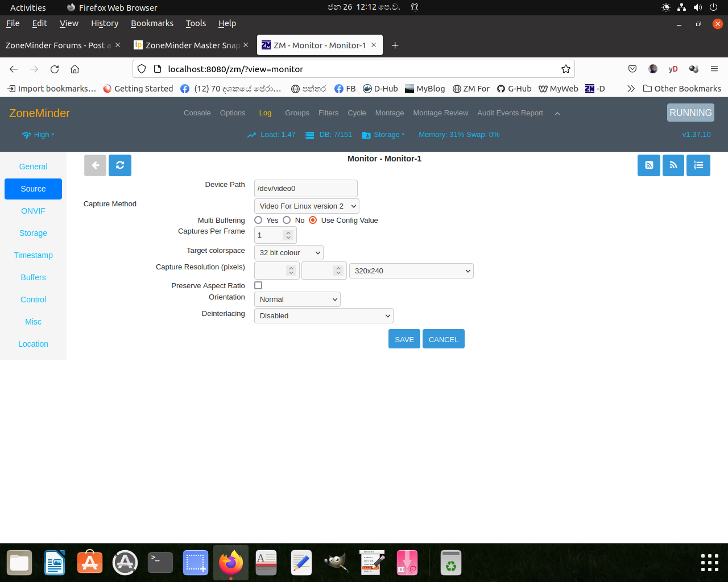Screen dimensions: 728x582
Task: Open Terminal from the dock
Action: (x=160, y=563)
